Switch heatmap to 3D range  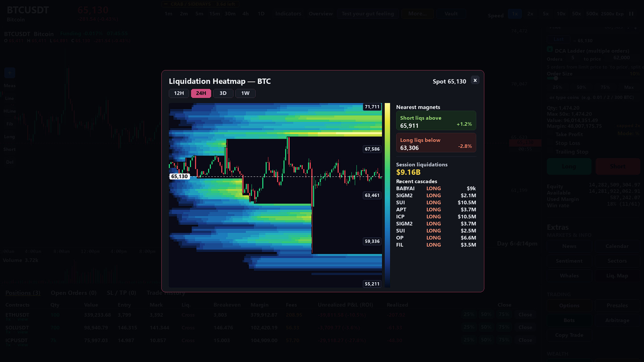pyautogui.click(x=223, y=93)
